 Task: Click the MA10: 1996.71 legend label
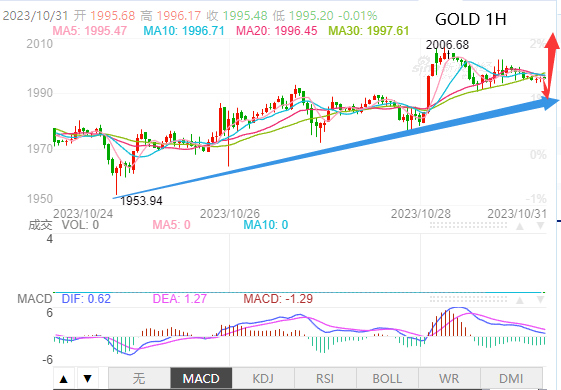tap(184, 31)
